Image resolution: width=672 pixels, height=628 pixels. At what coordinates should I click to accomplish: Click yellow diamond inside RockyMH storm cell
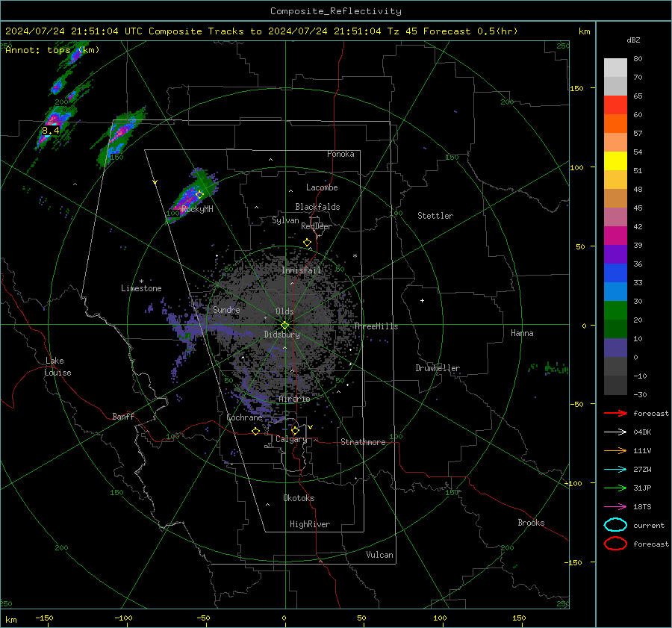pyautogui.click(x=199, y=194)
